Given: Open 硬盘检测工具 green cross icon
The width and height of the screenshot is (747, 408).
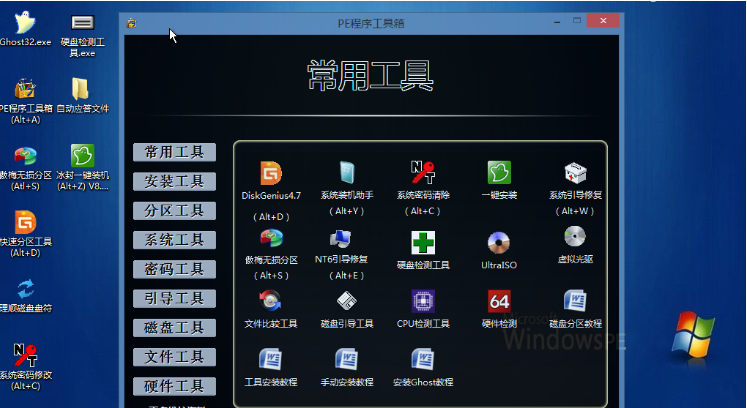Looking at the screenshot, I should click(423, 242).
